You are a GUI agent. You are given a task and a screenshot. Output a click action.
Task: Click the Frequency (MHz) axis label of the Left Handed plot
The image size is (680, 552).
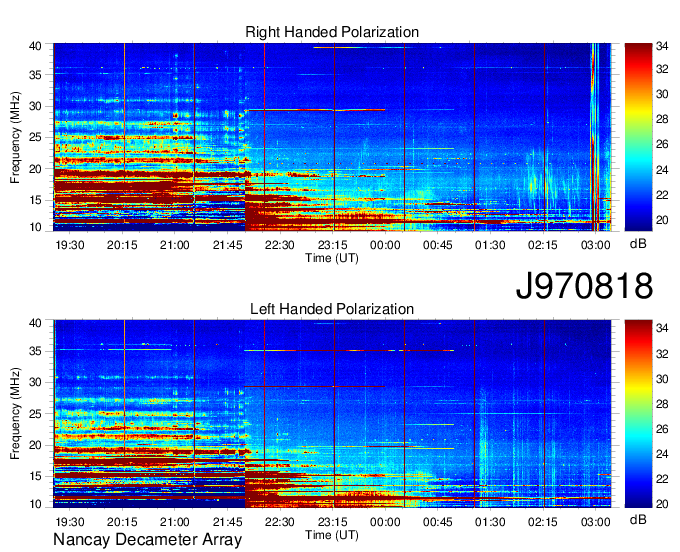[x=15, y=414]
